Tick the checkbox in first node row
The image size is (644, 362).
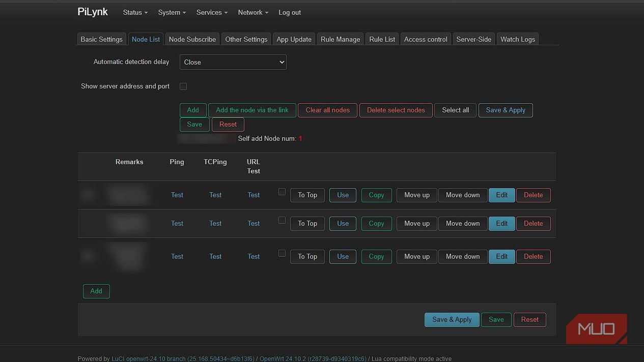click(x=282, y=192)
